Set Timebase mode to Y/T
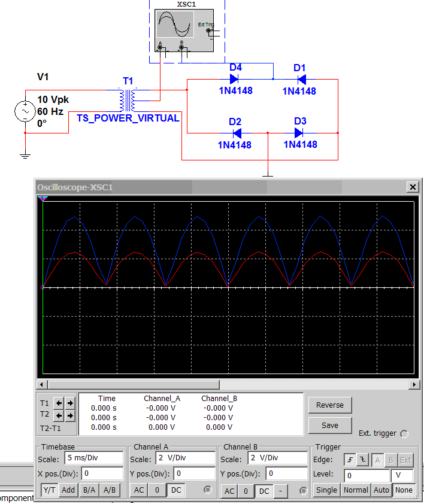 coord(50,490)
